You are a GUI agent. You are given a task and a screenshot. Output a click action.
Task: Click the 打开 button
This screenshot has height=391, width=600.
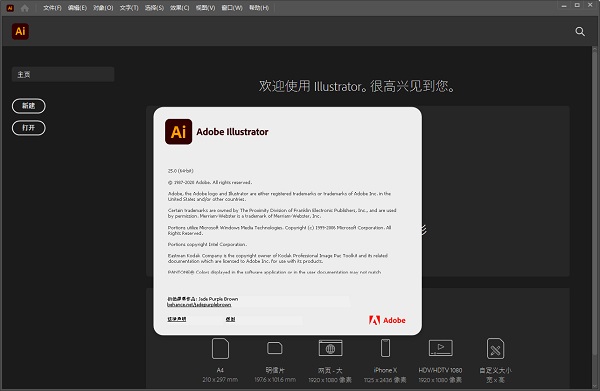(x=29, y=128)
